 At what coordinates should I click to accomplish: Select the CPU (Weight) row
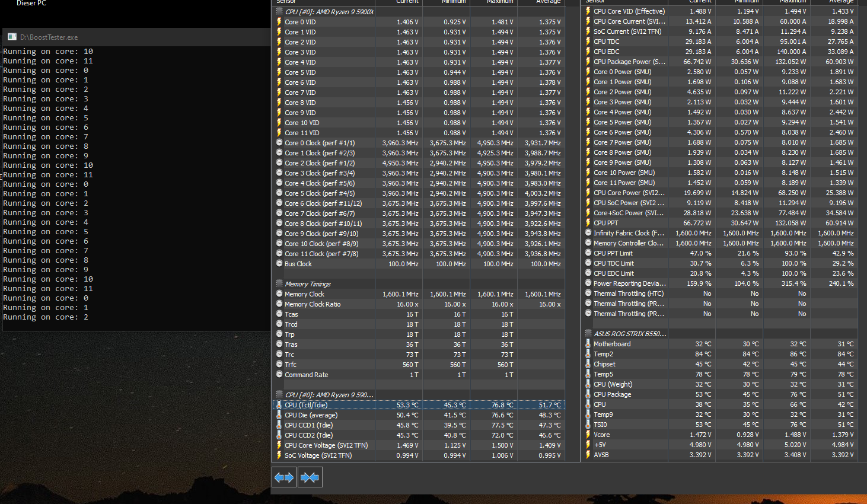pos(720,384)
